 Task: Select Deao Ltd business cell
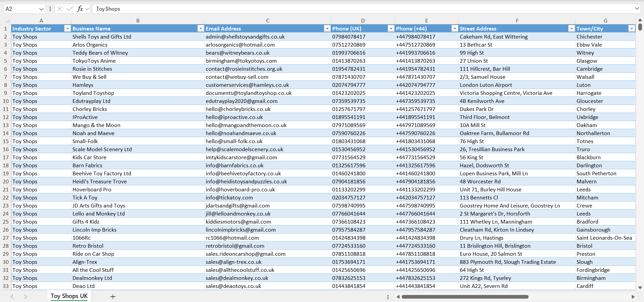(138, 286)
